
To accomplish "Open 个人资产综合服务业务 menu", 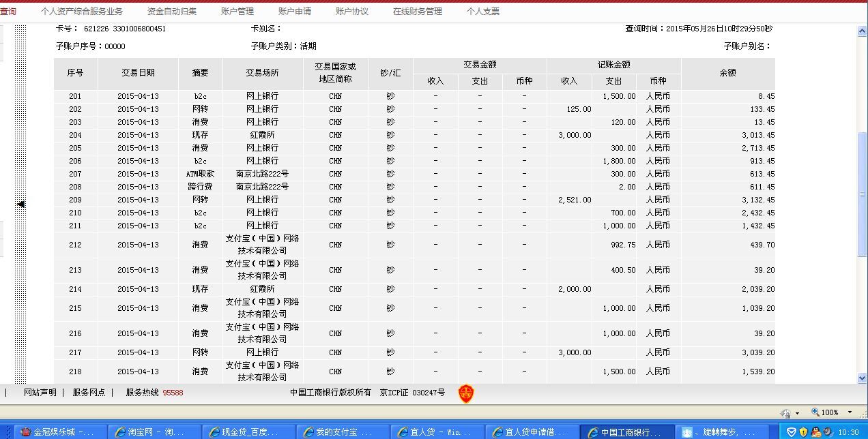I will tap(82, 12).
